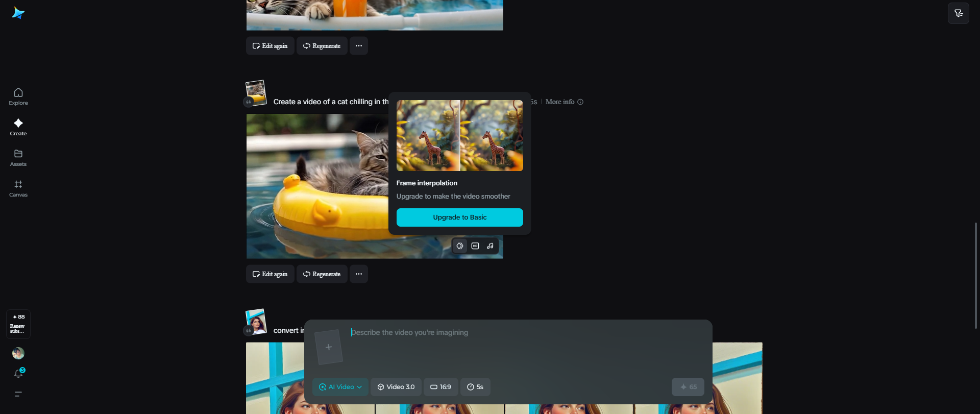980x414 pixels.
Task: Click More info next to the prompt
Action: pyautogui.click(x=564, y=102)
